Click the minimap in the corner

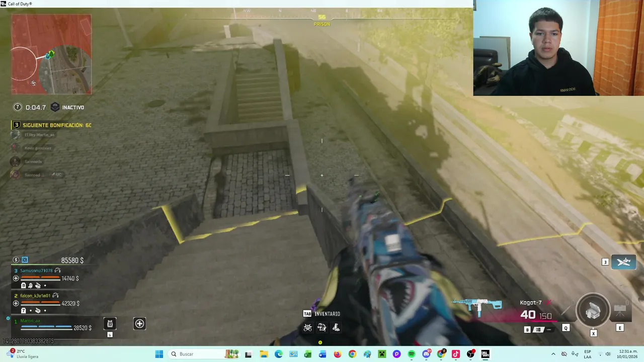pyautogui.click(x=51, y=54)
